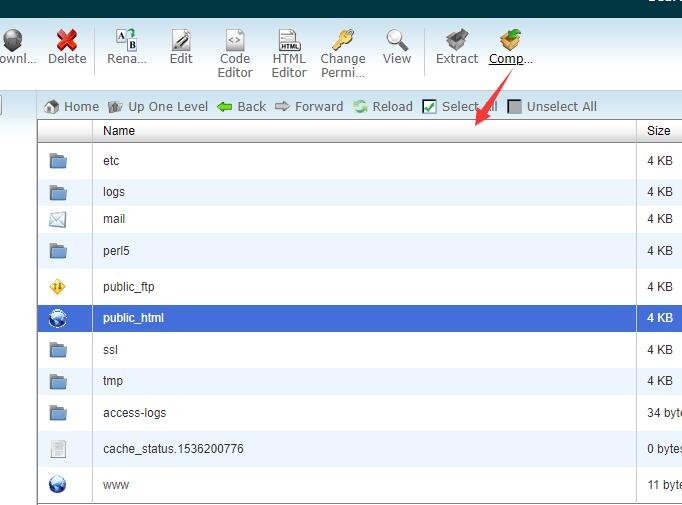Click the Compress toolbar icon
Viewport: 682px width, 505px height.
[x=511, y=41]
